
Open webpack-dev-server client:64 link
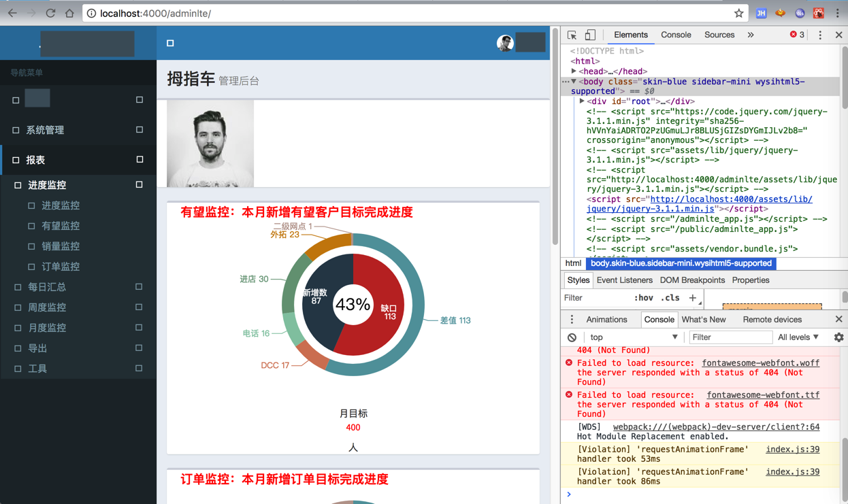point(716,427)
